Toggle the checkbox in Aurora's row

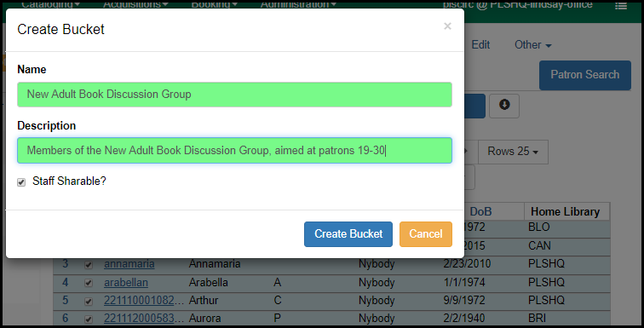[89, 319]
